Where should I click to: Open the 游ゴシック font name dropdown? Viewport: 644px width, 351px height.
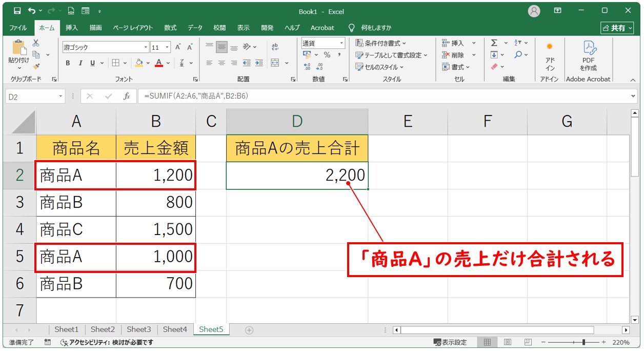click(146, 47)
